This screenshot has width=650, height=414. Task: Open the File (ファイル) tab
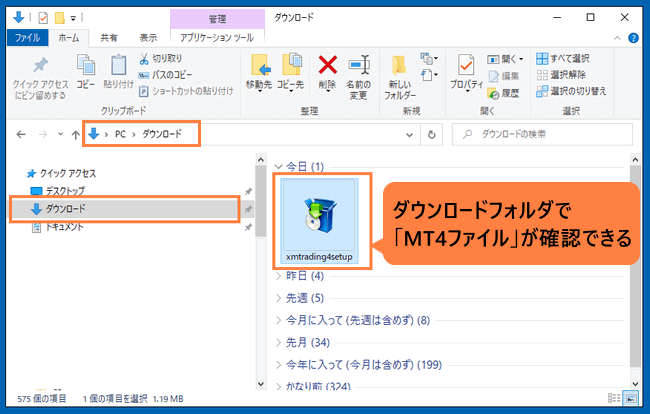(x=27, y=38)
